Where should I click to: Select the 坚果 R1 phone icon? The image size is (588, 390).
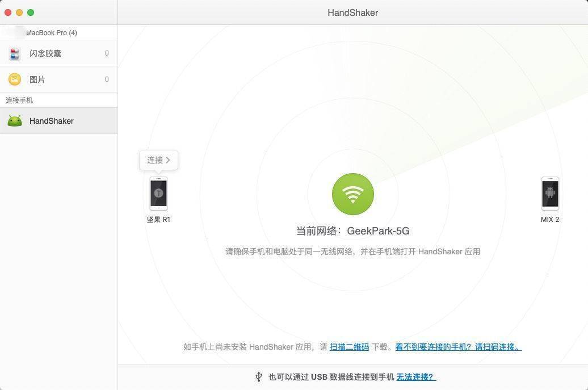pyautogui.click(x=158, y=194)
